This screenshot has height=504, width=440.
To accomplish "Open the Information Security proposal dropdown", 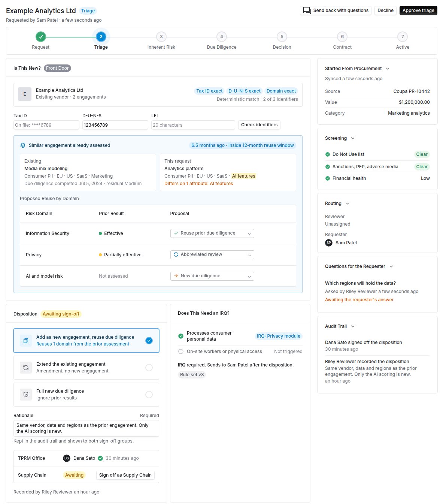I will pos(212,233).
